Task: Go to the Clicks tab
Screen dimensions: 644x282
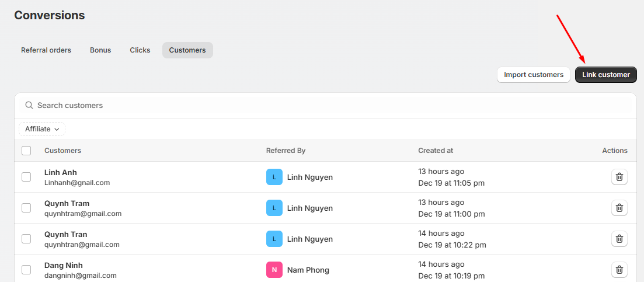Action: click(140, 50)
